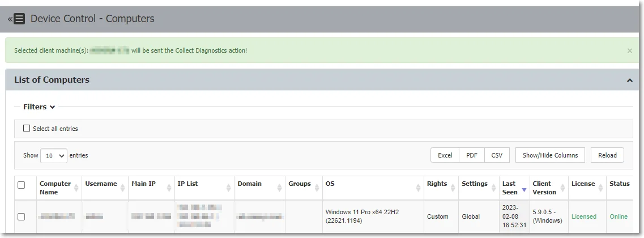Click the 5.9.0.5 client version cell
This screenshot has height=238, width=644.
[x=548, y=216]
